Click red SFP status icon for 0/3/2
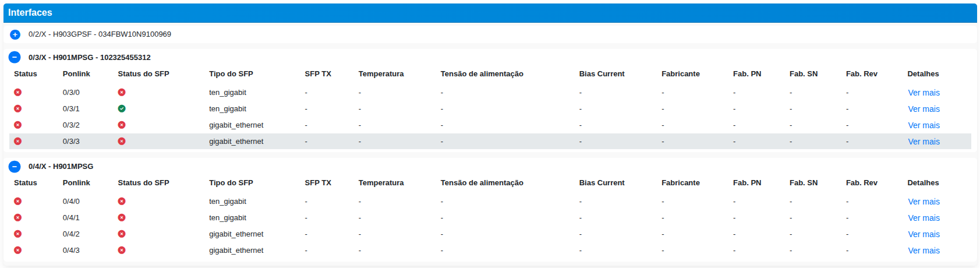Viewport: 980px width, 268px height. click(122, 125)
